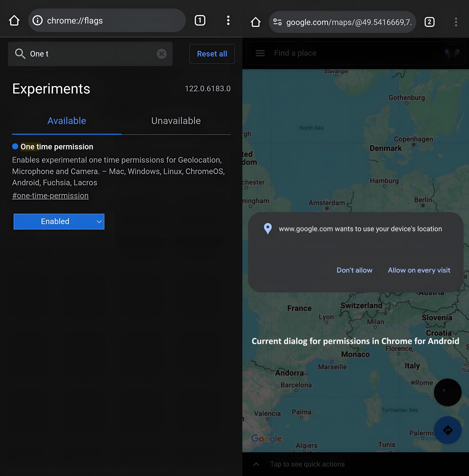Open the three-dot menu in the flags window
469x476 pixels.
(x=228, y=20)
